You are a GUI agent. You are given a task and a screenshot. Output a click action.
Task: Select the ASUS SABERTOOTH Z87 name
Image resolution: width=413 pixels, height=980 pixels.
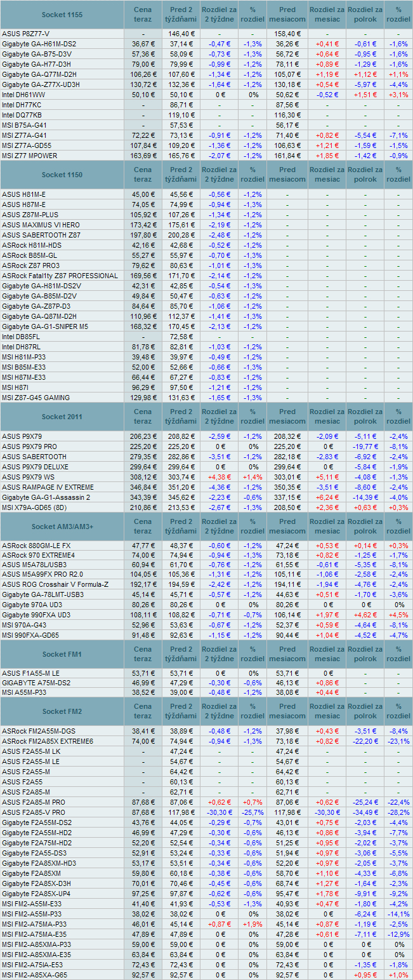[x=41, y=235]
